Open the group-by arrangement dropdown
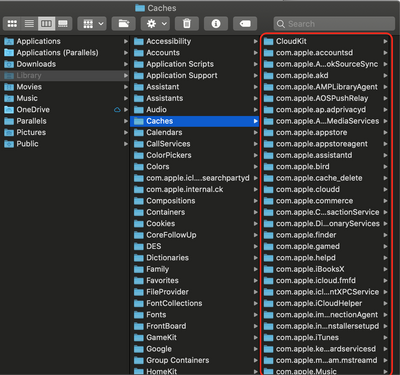400x375 pixels. pyautogui.click(x=92, y=24)
